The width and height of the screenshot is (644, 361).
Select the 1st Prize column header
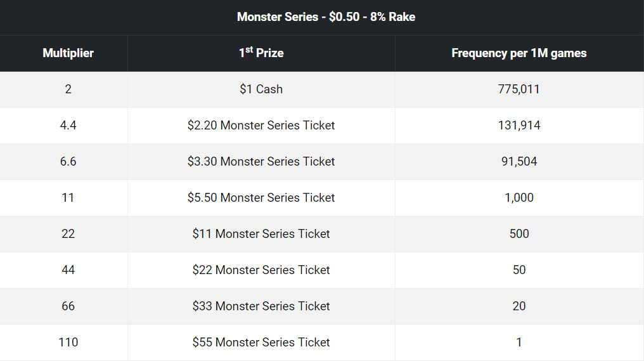pyautogui.click(x=261, y=53)
